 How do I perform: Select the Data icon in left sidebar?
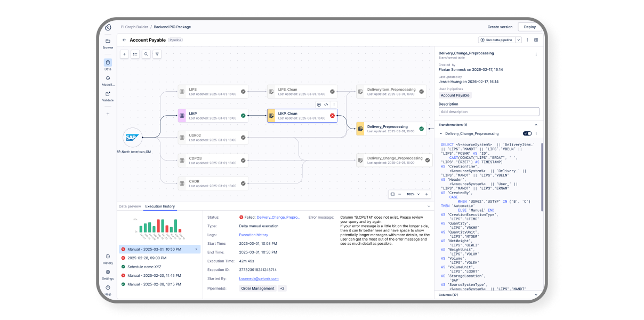(108, 63)
